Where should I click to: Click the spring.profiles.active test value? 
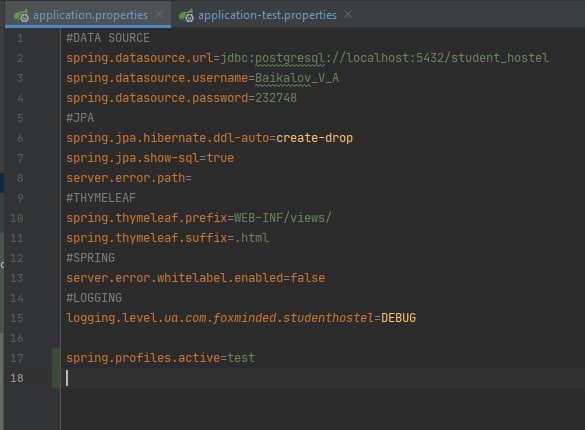(x=241, y=358)
